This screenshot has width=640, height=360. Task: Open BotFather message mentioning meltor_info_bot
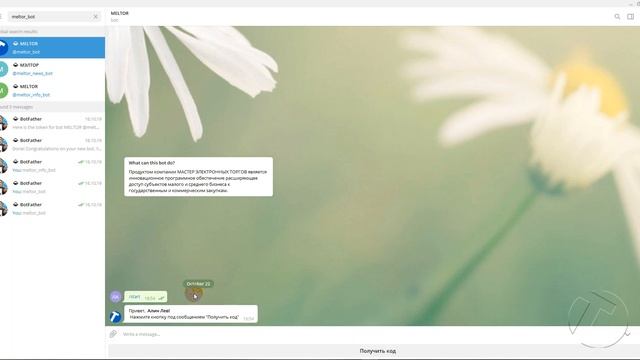click(52, 166)
